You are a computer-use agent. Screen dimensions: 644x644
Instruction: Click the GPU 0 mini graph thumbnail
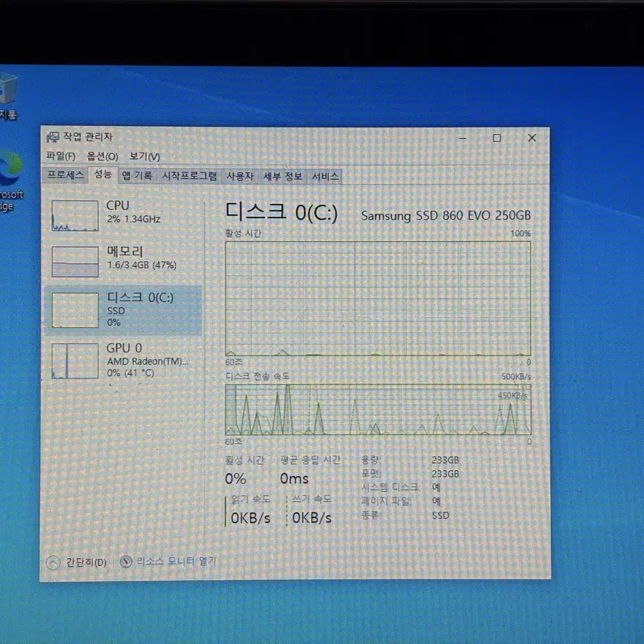tap(74, 361)
